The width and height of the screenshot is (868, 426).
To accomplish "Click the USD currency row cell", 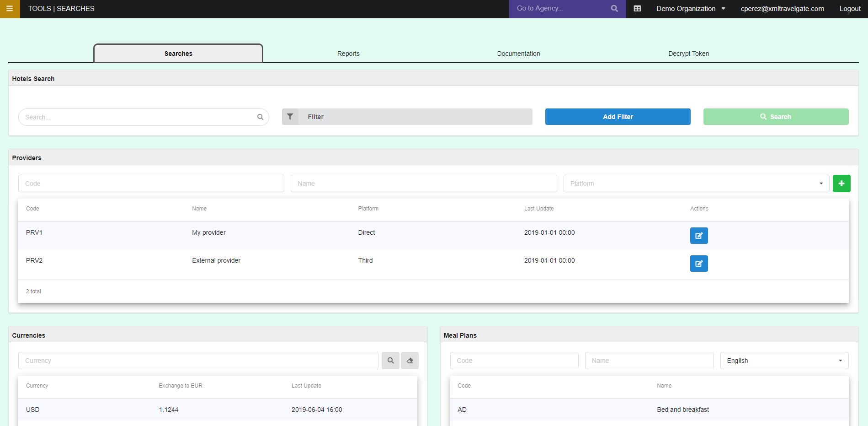I will [x=32, y=410].
